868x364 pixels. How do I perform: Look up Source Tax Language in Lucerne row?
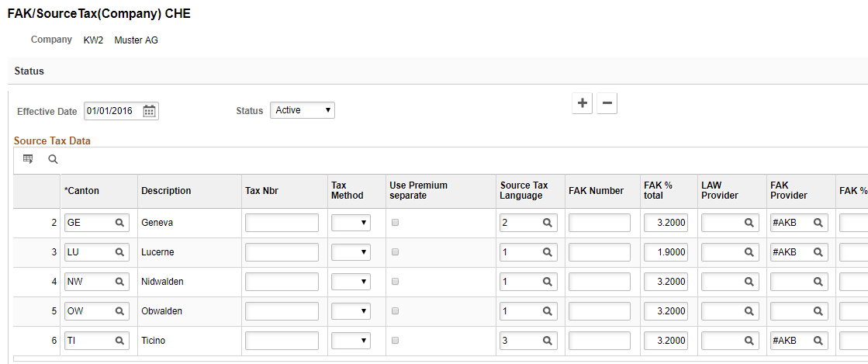click(547, 252)
